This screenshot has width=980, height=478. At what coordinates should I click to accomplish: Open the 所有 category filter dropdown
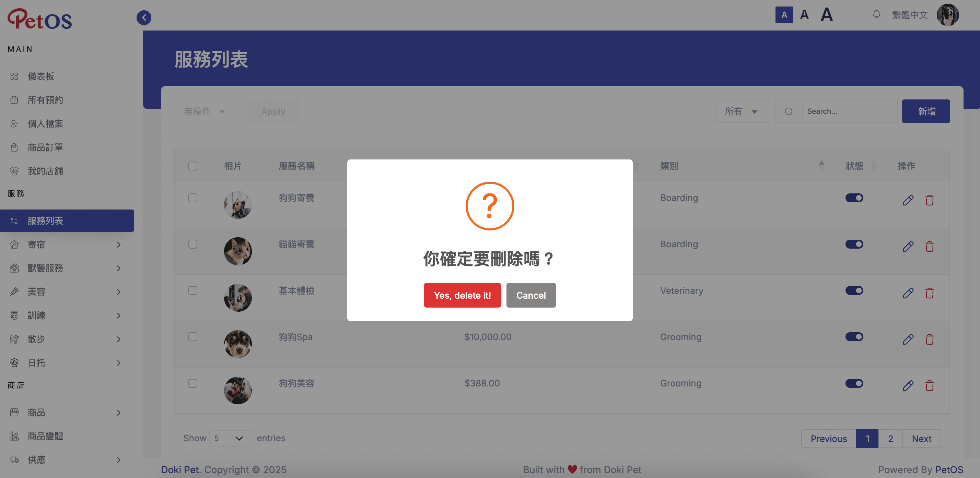[x=742, y=111]
